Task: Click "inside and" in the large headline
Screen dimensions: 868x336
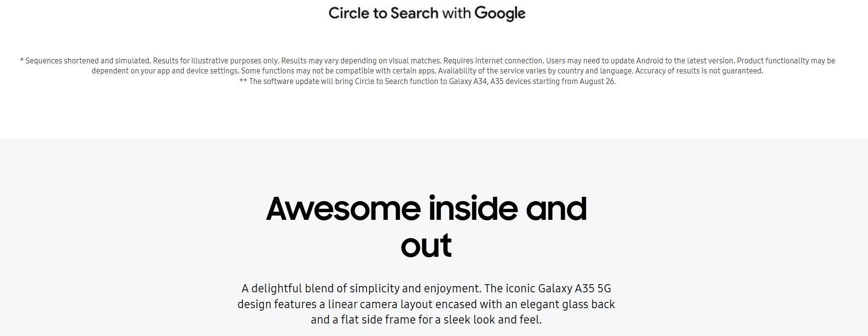Action: pyautogui.click(x=508, y=209)
